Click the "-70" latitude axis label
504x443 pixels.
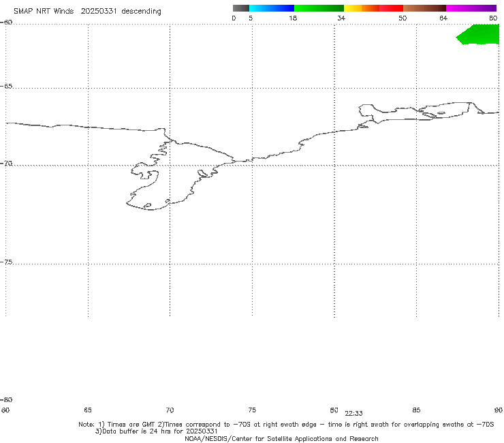(6, 164)
